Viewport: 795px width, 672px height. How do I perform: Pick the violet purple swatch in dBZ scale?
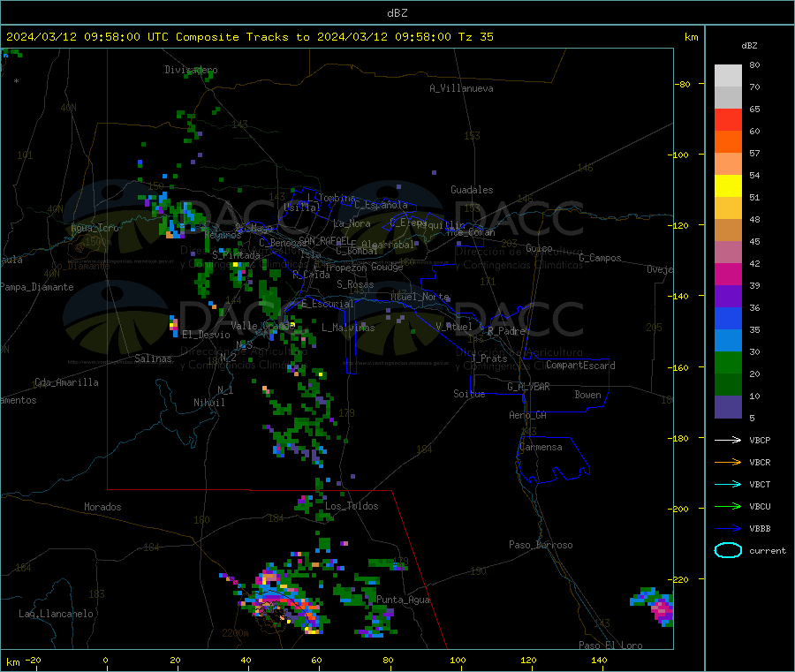point(728,297)
